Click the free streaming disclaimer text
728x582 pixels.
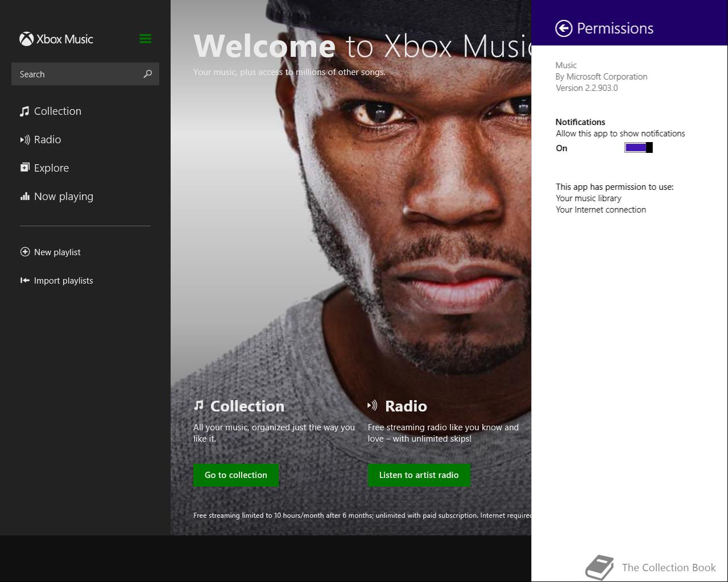(362, 516)
